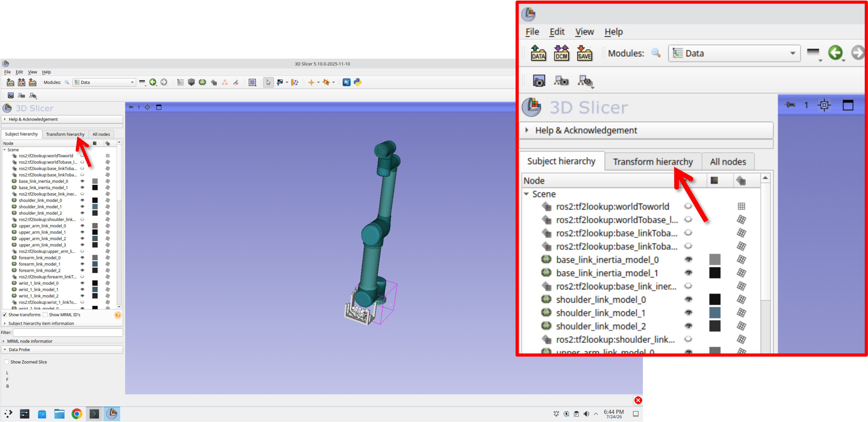Click into the Filter text field

click(x=68, y=333)
